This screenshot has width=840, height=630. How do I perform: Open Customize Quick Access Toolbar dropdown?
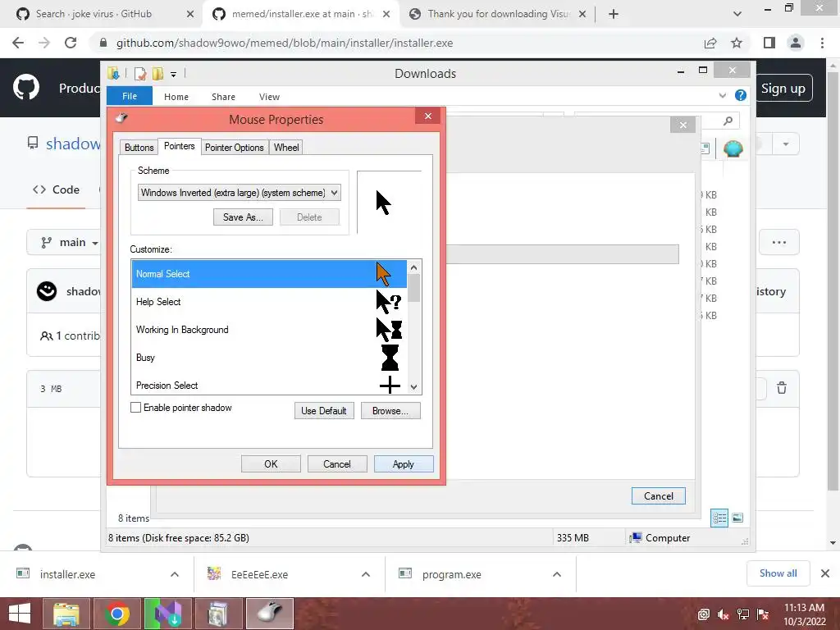pos(174,75)
